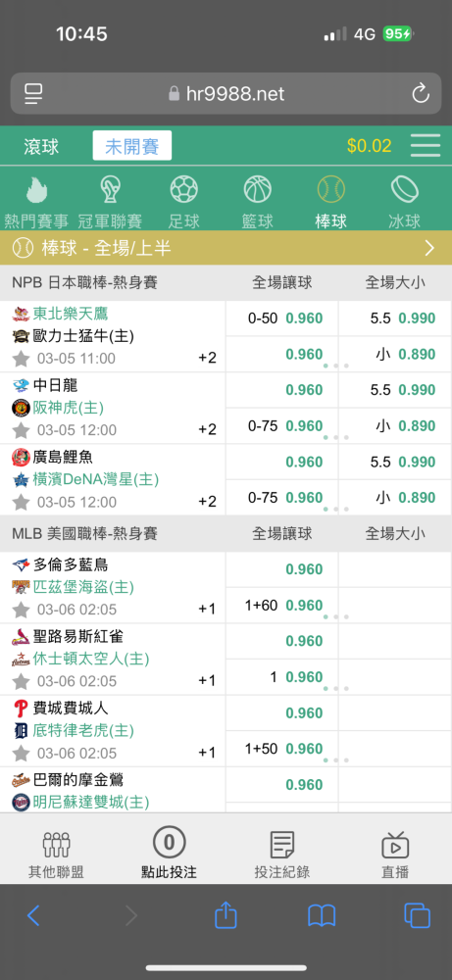Switch to the 滾球 tab

point(41,146)
